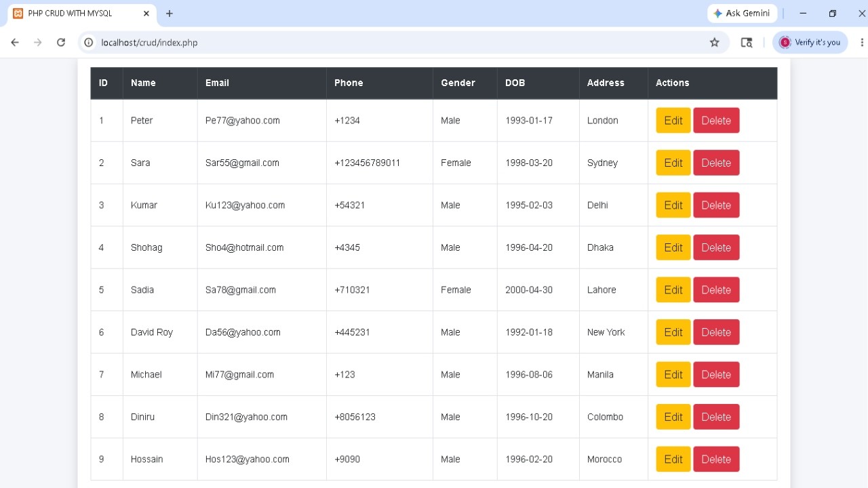Delete the Hossain record
868x488 pixels.
pyautogui.click(x=716, y=460)
